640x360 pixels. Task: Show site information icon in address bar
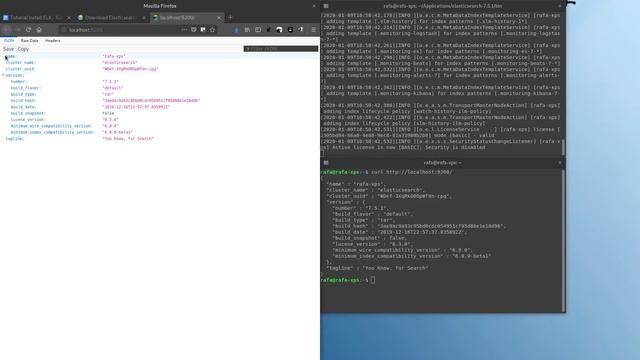tap(64, 30)
